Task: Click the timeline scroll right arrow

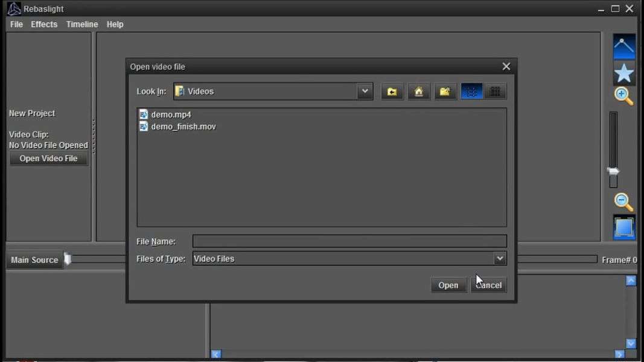Action: click(620, 354)
